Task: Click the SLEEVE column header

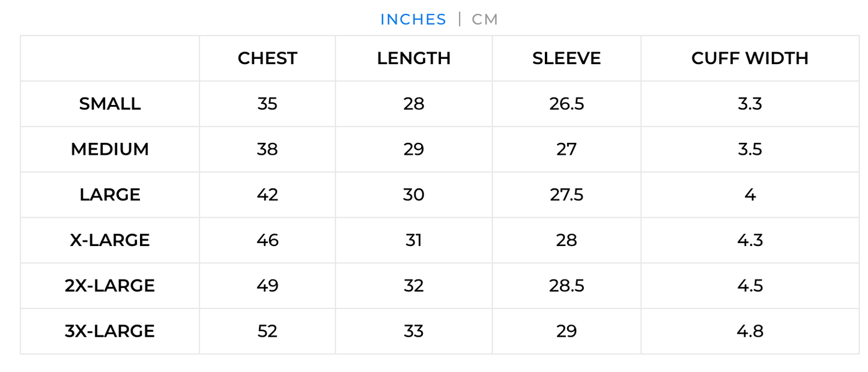Action: [x=566, y=58]
